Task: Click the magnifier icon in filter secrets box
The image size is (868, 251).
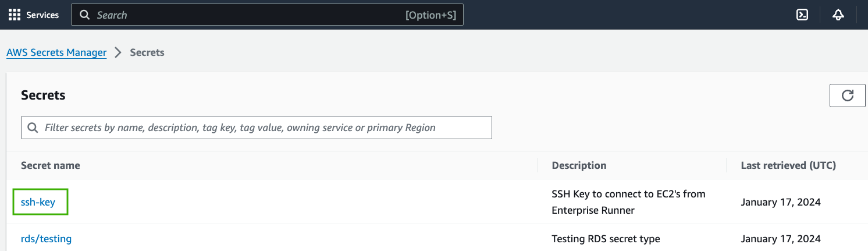Action: [34, 128]
